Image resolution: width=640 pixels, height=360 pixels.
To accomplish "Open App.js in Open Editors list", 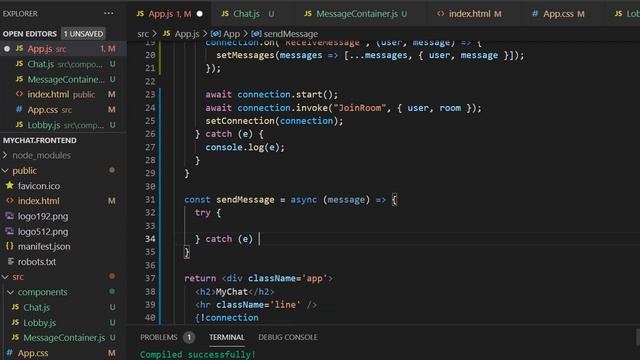I will (x=63, y=49).
